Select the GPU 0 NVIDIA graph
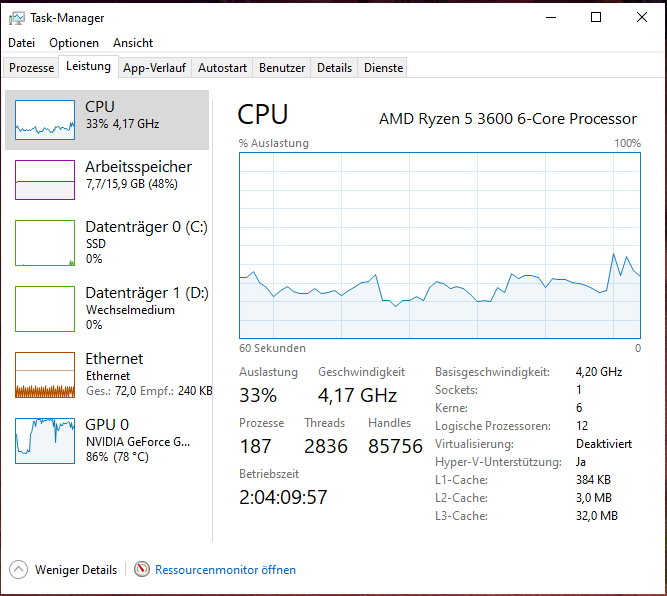The width and height of the screenshot is (667, 596). coord(45,440)
